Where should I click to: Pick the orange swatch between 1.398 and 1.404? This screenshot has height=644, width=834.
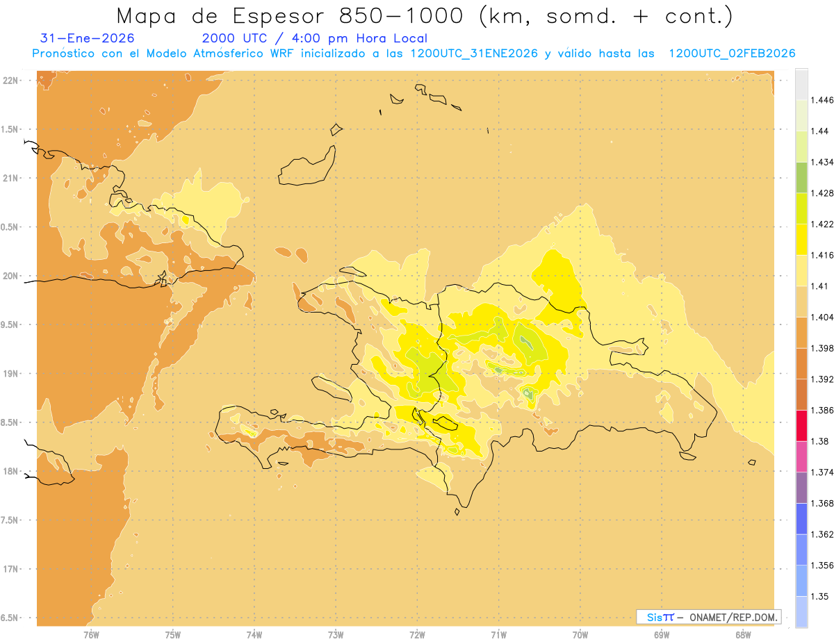click(801, 332)
